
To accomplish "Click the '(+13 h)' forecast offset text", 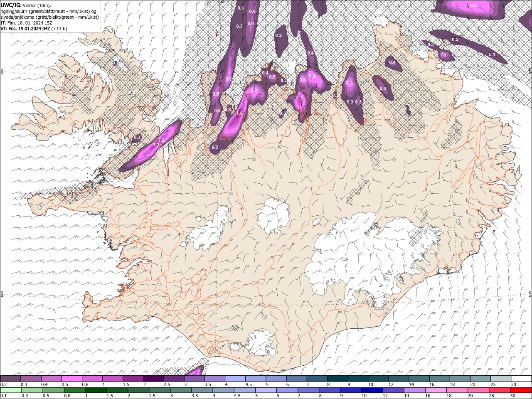I will pyautogui.click(x=59, y=29).
